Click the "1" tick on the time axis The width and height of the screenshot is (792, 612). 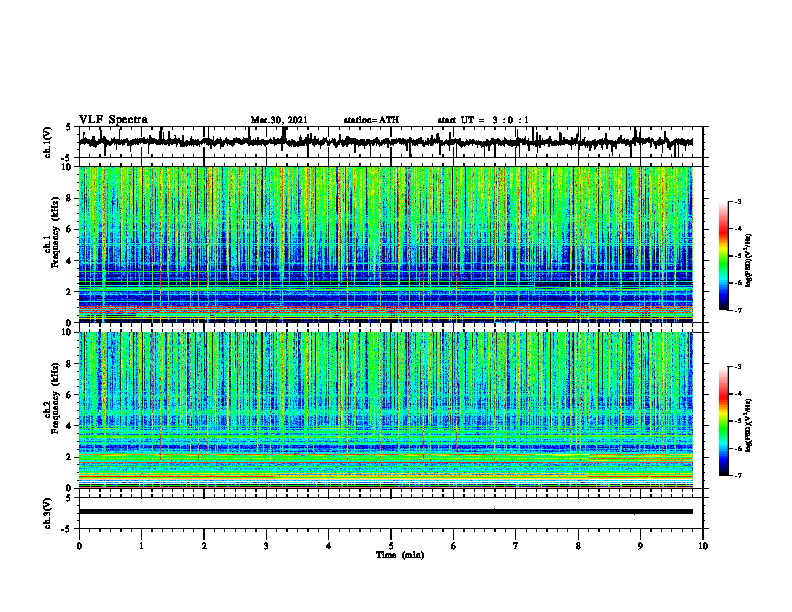coord(141,546)
